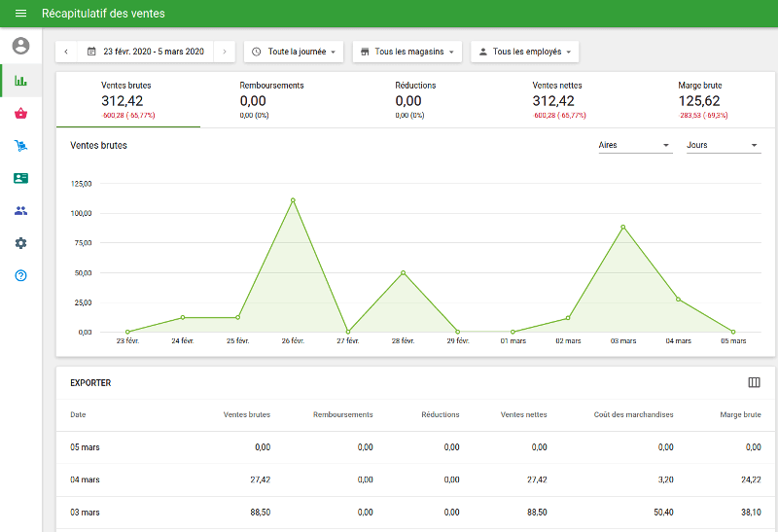Go to next date range
The height and width of the screenshot is (532, 778).
[225, 52]
